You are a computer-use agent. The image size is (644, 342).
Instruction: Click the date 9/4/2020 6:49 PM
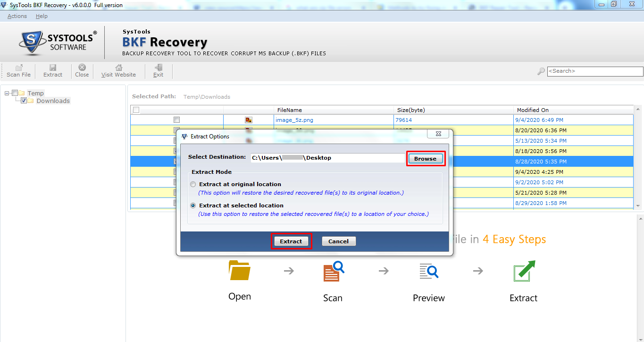540,120
